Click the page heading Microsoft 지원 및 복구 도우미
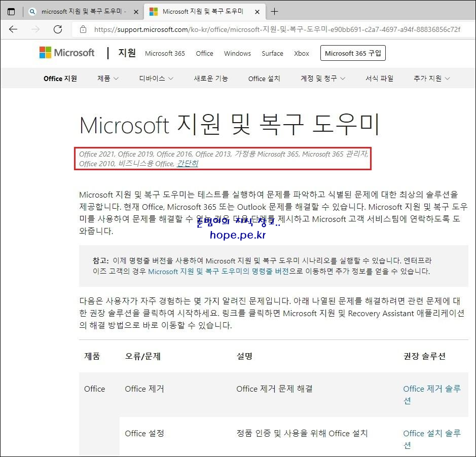476x457 pixels. (x=230, y=125)
